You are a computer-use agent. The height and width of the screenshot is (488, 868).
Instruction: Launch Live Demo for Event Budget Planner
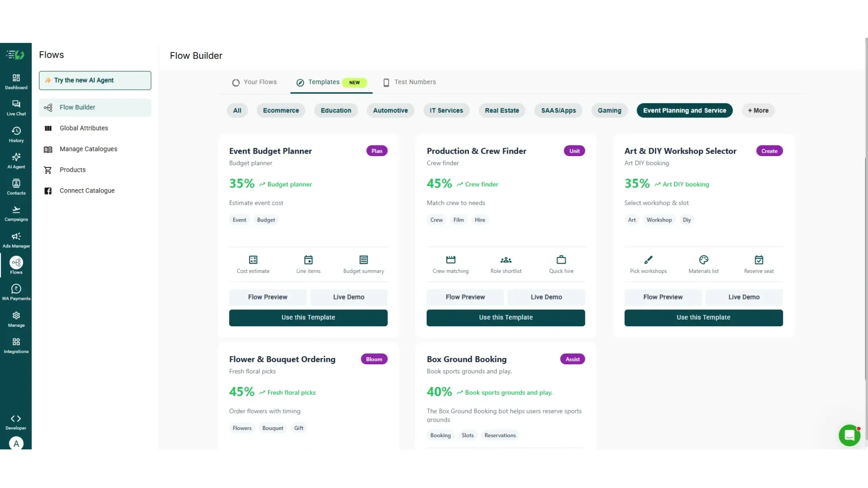(349, 297)
